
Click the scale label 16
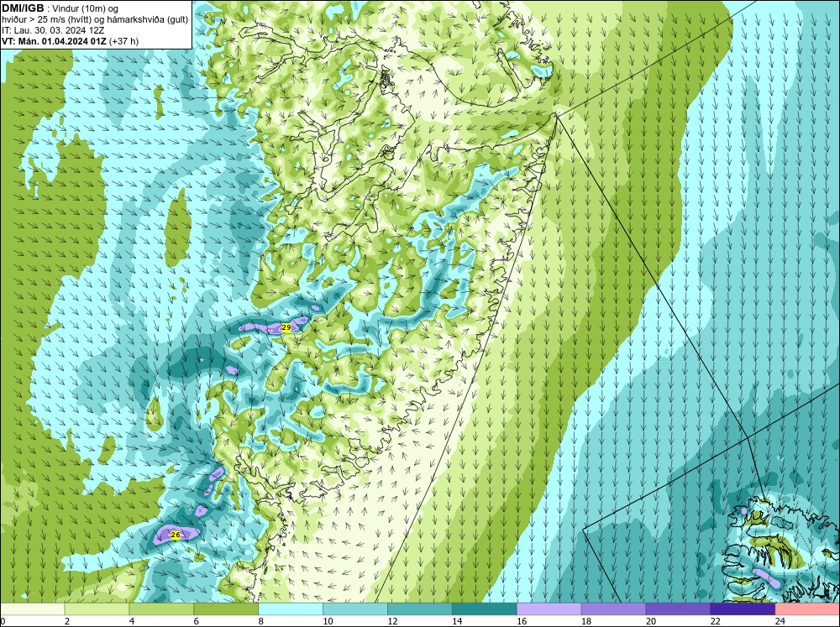pyautogui.click(x=522, y=621)
